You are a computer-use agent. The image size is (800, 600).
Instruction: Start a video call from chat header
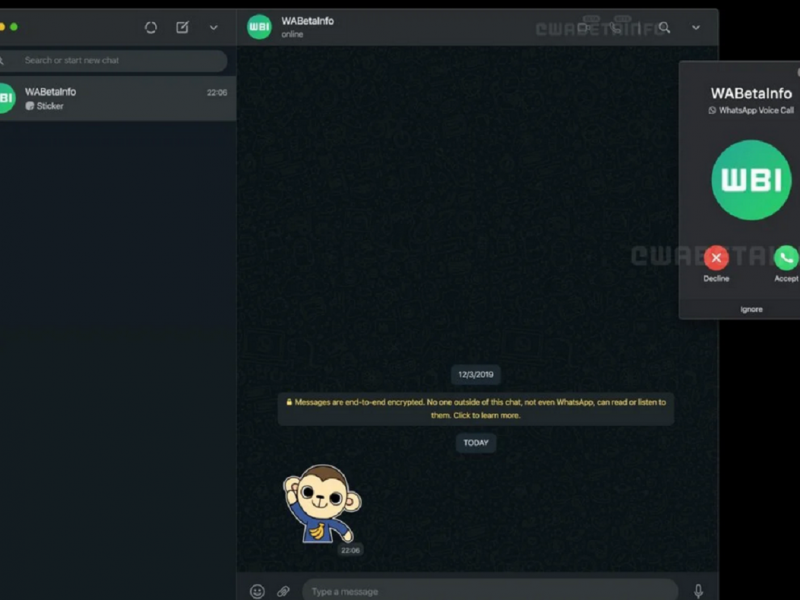585,28
